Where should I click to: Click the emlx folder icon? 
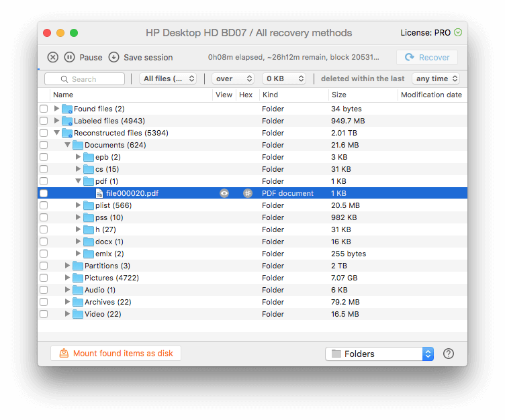point(89,254)
